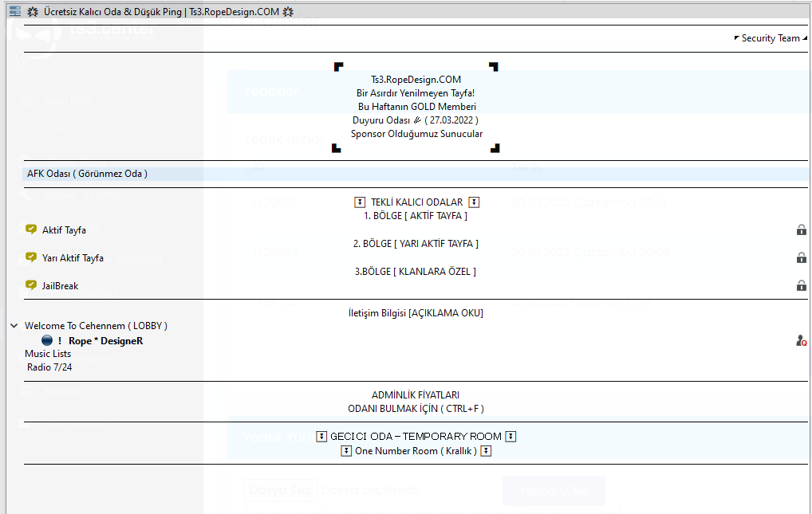The image size is (812, 514).
Task: Select the Ts3.RopeDesign.COM channel row
Action: coord(416,80)
